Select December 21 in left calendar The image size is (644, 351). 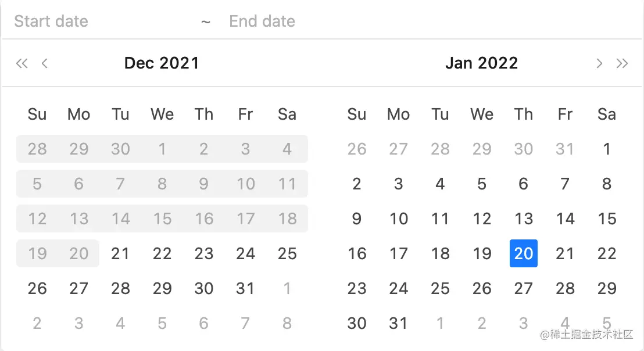tap(120, 254)
